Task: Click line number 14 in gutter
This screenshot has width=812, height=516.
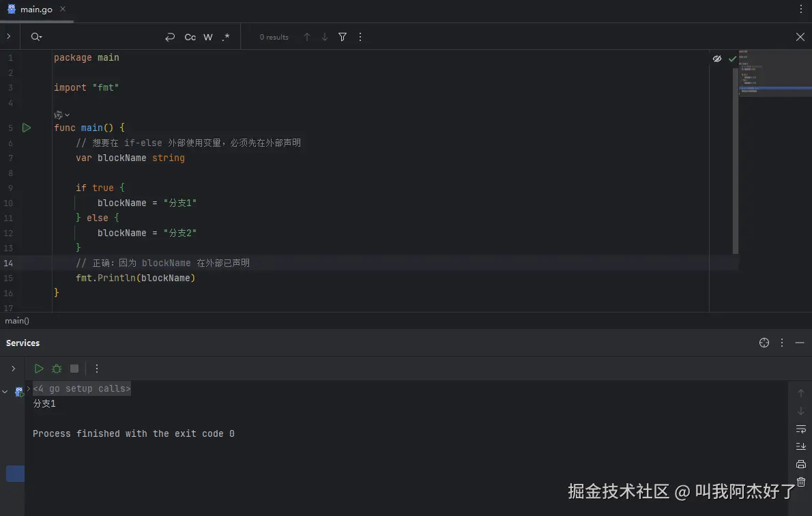Action: pos(8,263)
